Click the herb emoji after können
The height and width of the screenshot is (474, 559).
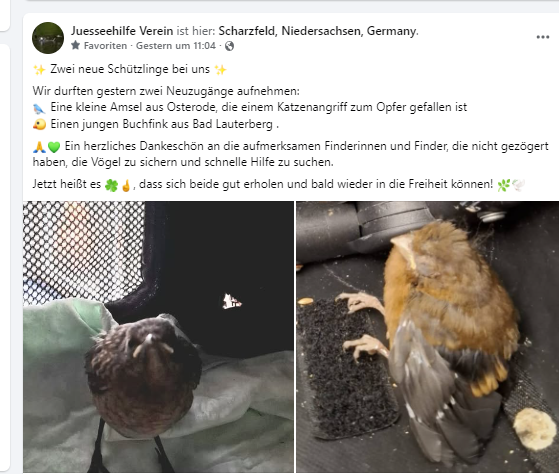[x=504, y=185]
